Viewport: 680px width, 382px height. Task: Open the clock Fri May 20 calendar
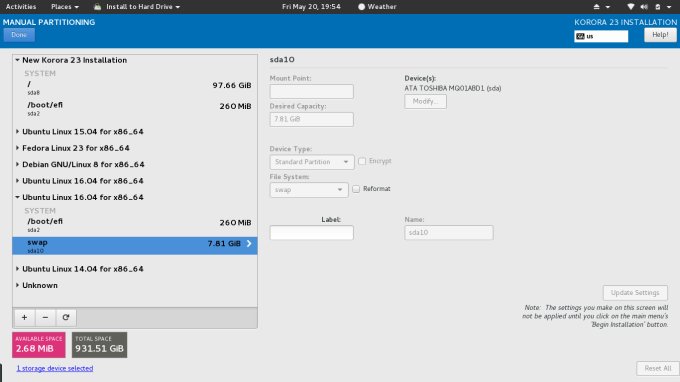click(x=311, y=7)
